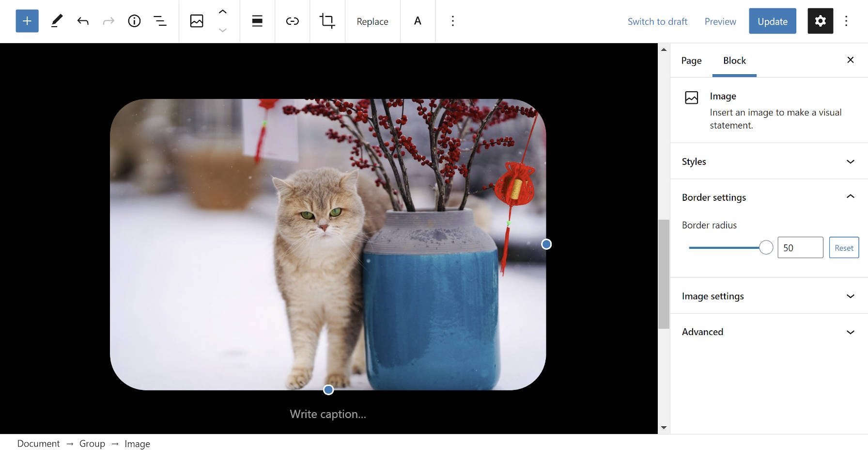Insert a link on the image
This screenshot has width=868, height=450.
tap(292, 21)
